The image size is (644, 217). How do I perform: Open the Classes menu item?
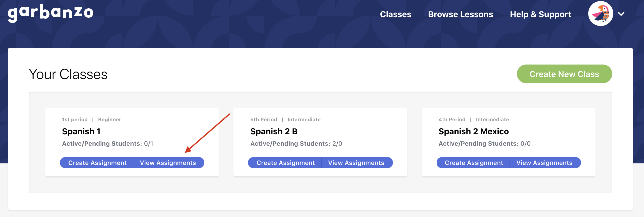click(x=395, y=14)
